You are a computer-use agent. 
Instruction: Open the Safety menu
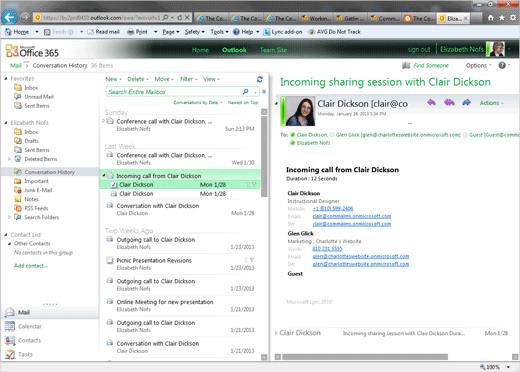195,32
